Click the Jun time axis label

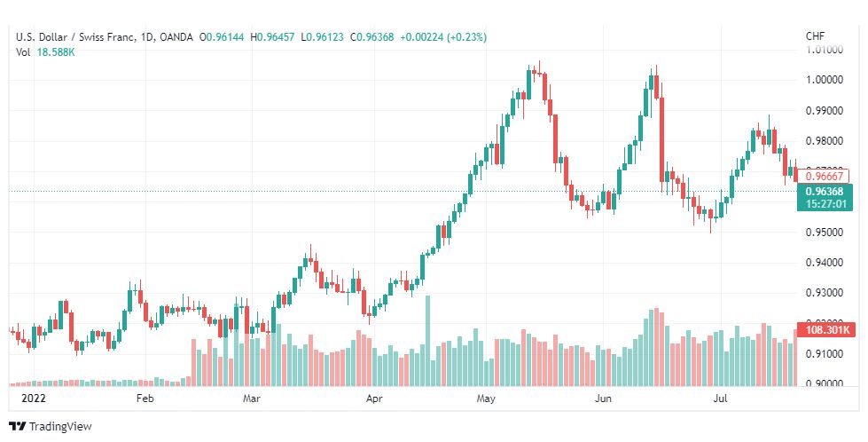coord(602,399)
